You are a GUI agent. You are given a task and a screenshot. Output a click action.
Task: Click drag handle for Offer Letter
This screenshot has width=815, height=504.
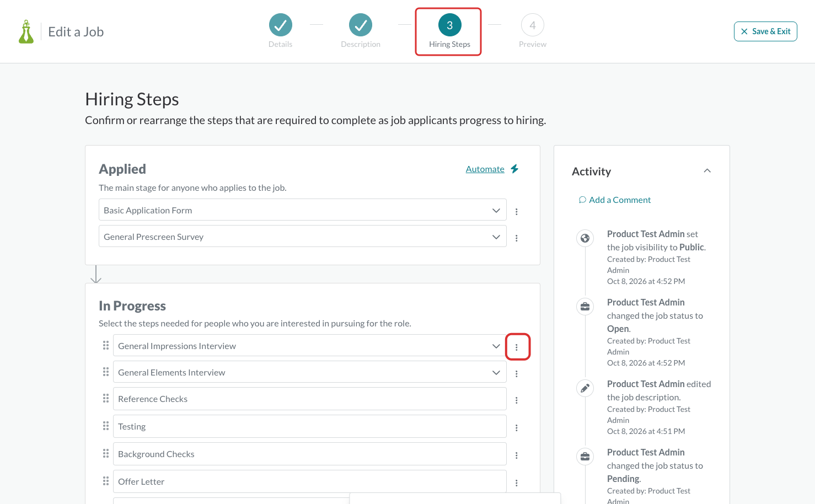tap(106, 481)
